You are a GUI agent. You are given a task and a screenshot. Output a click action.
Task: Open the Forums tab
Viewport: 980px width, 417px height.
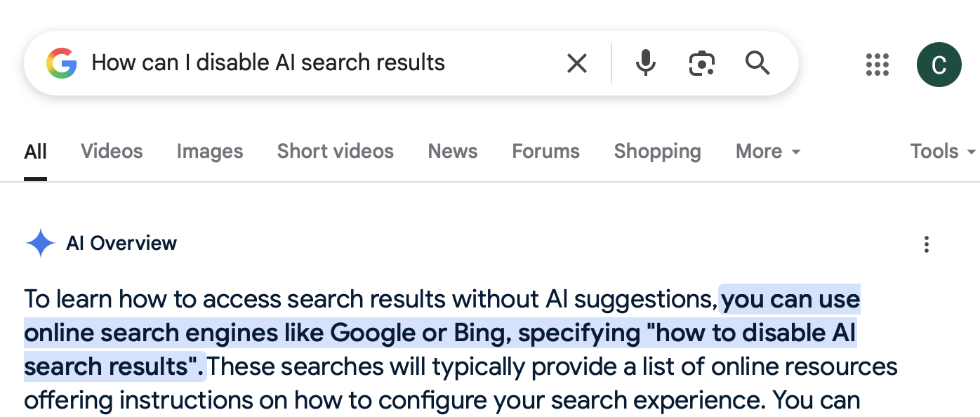click(x=546, y=151)
